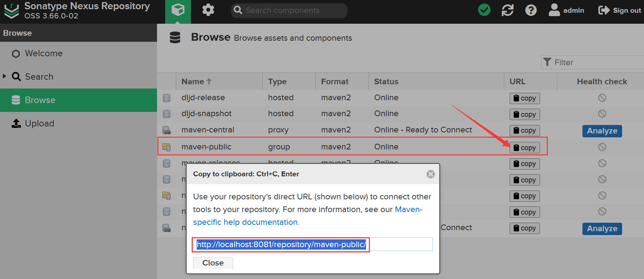Click copy button in the maven-releases row
The image size is (644, 279).
[x=524, y=164]
